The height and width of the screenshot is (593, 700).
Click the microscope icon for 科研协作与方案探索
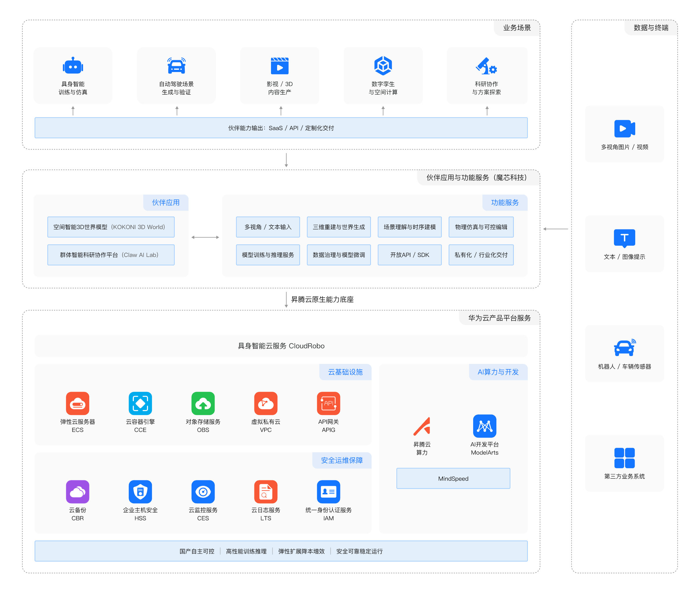click(x=486, y=66)
